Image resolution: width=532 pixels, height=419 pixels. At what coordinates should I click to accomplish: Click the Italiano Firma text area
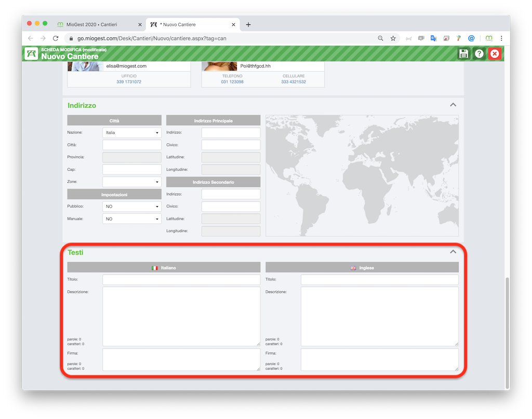[181, 360]
